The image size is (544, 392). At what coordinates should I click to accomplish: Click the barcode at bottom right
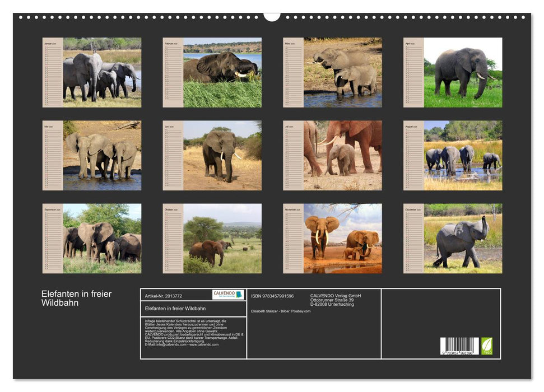(x=459, y=347)
